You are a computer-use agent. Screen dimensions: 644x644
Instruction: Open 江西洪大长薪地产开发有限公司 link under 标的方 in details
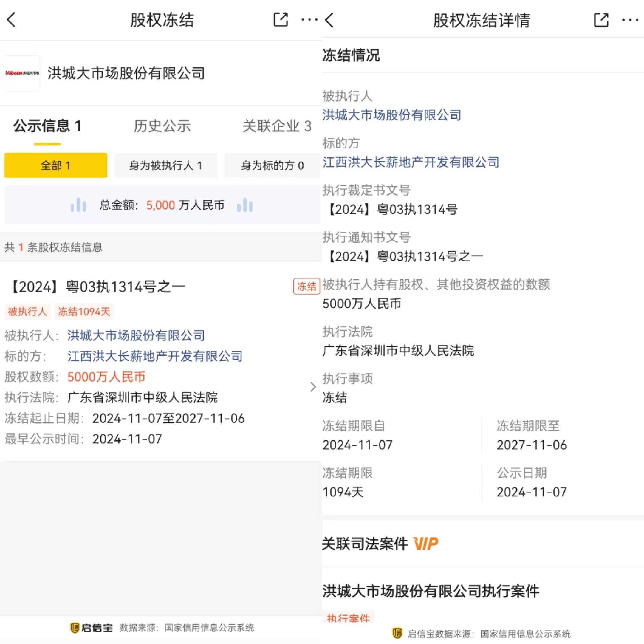(411, 162)
